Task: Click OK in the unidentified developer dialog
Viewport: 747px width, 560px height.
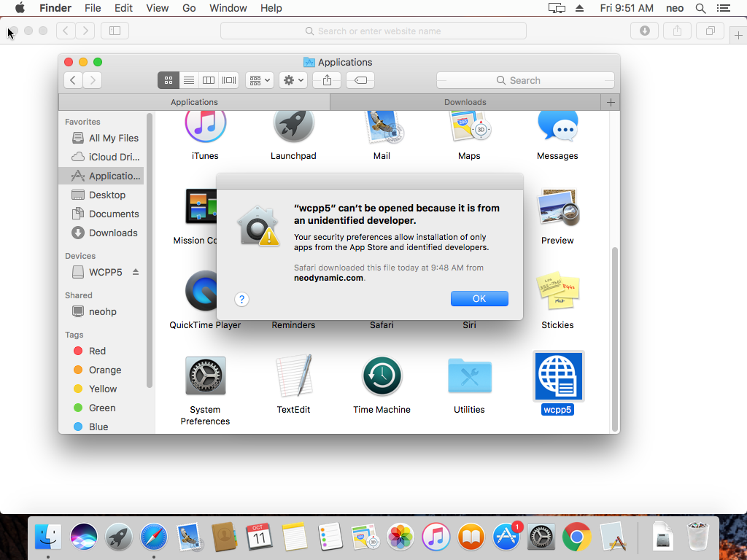Action: click(479, 298)
